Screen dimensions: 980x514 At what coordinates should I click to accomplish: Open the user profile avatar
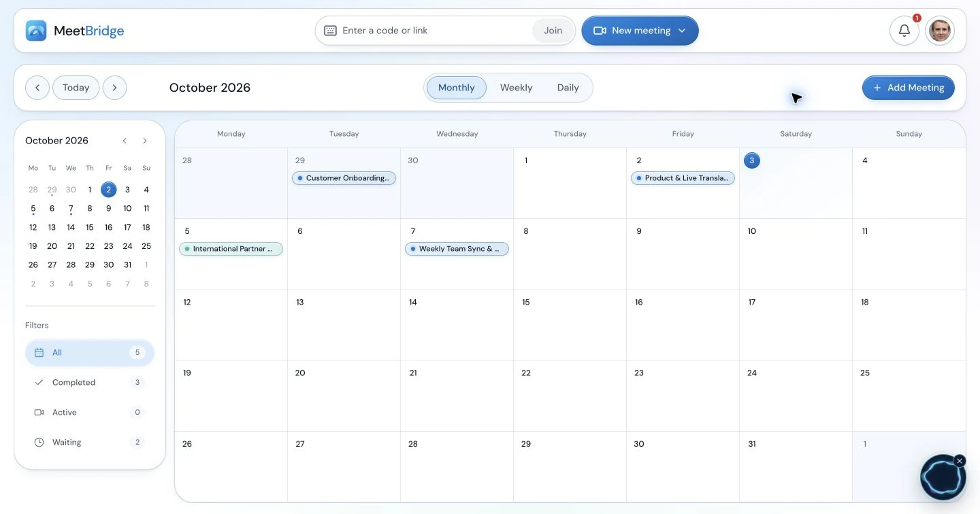(940, 31)
